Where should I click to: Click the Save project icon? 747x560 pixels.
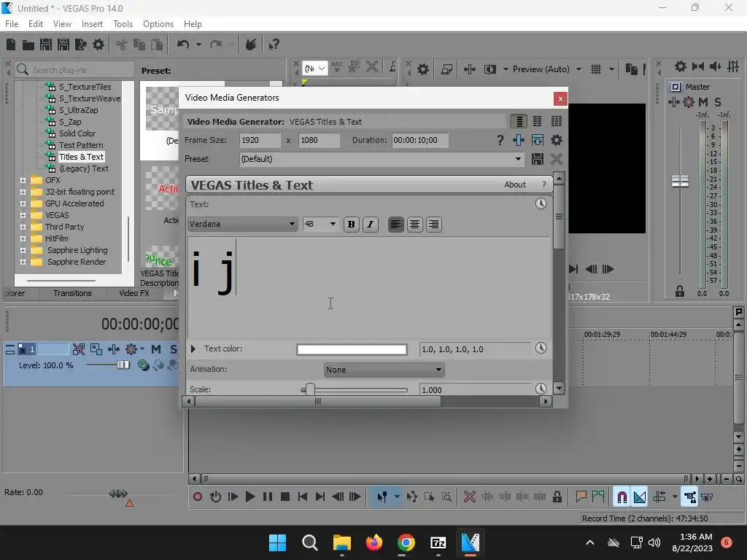click(x=46, y=44)
